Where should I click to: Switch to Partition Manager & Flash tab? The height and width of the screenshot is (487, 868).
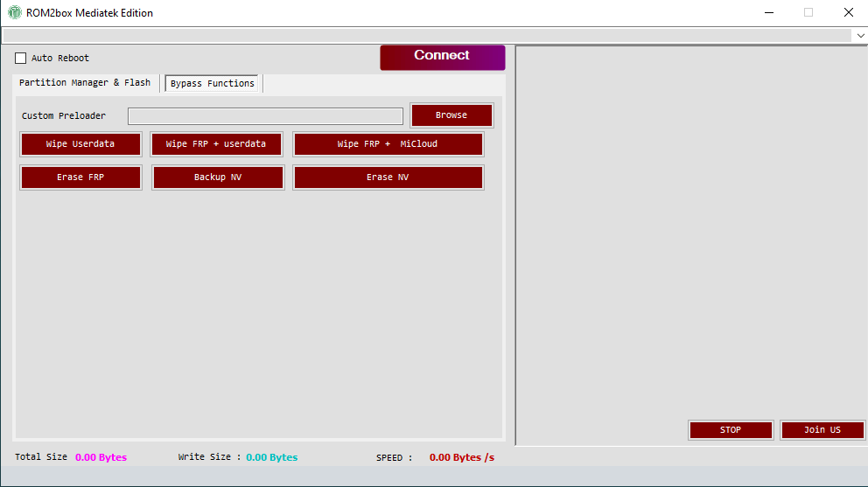pyautogui.click(x=85, y=83)
